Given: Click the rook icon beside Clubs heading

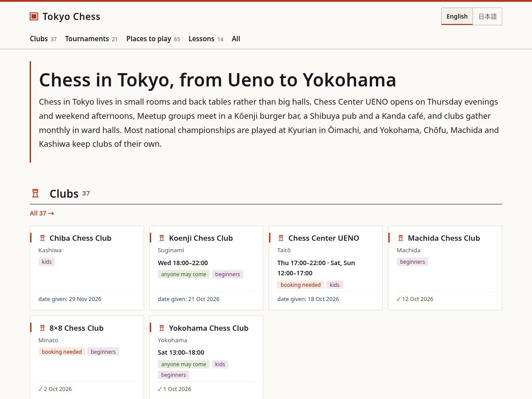Looking at the screenshot, I should (35, 193).
